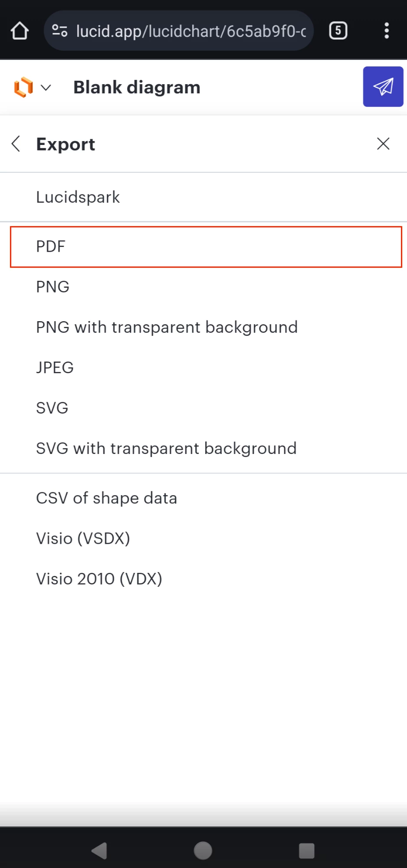Close the Export panel
Screen dimensions: 407x868
coord(383,144)
